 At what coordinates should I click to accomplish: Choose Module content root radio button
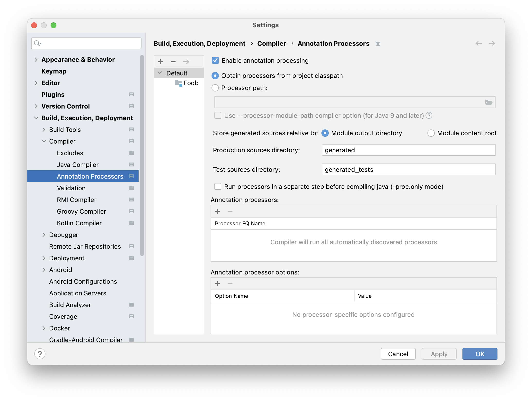click(x=431, y=133)
